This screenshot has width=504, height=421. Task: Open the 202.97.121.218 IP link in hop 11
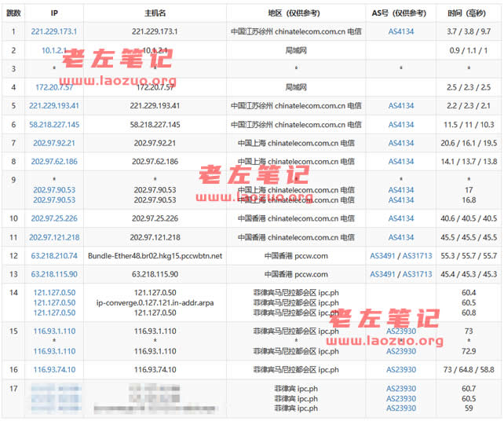54,237
